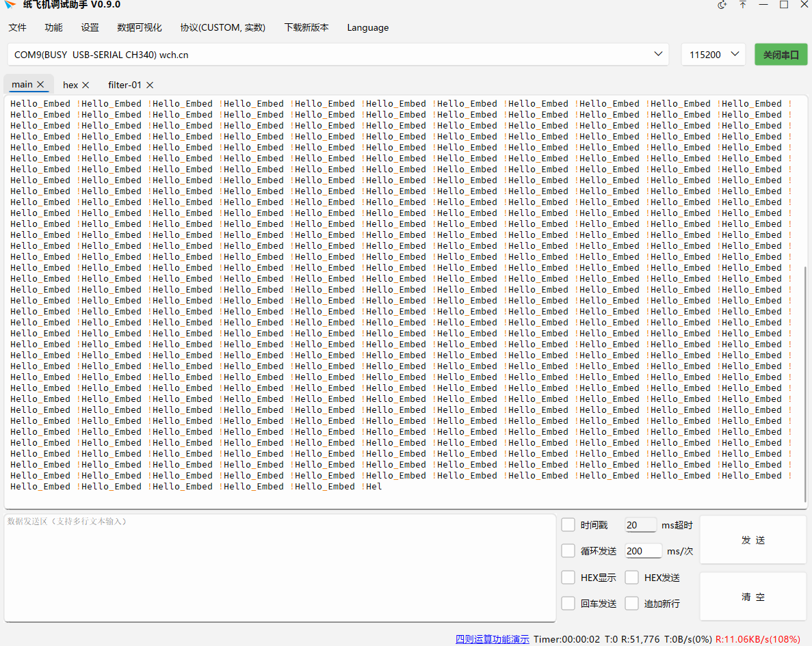Viewport: 812px width, 646px height.
Task: Enable the 循环发送 checkbox
Action: [568, 551]
